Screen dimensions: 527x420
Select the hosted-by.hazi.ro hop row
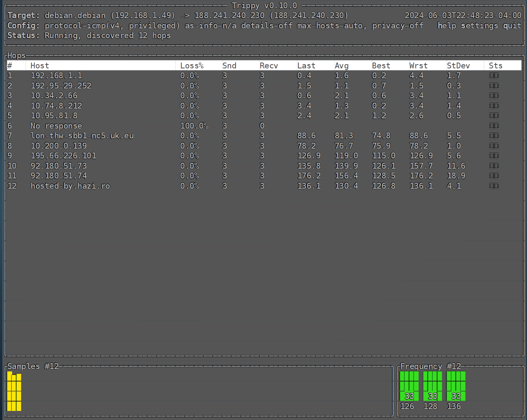tap(70, 186)
